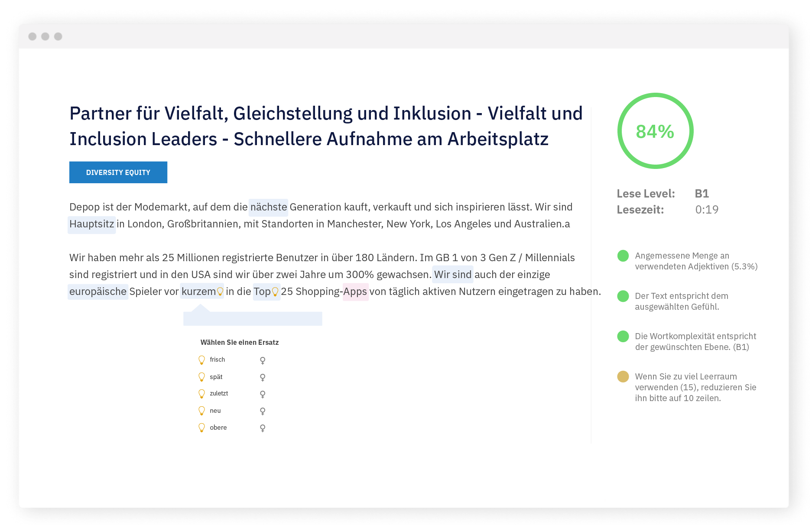Image resolution: width=812 pixels, height=525 pixels.
Task: Click the pink-highlighted word "Apps"
Action: point(355,292)
